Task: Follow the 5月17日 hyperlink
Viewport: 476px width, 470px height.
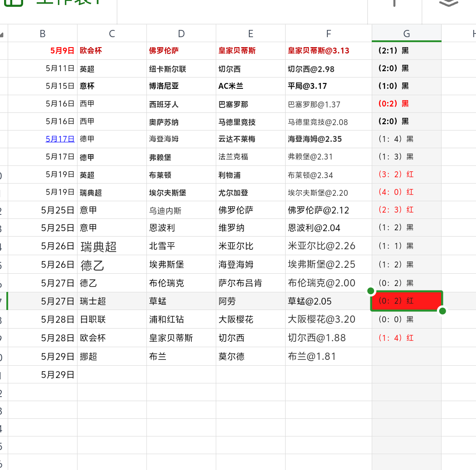Action: pos(60,139)
